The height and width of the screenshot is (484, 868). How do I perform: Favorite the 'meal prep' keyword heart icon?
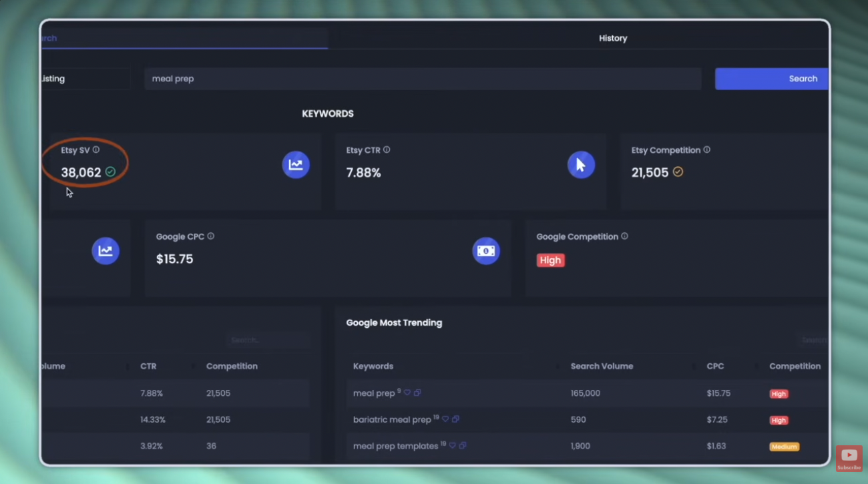point(407,393)
